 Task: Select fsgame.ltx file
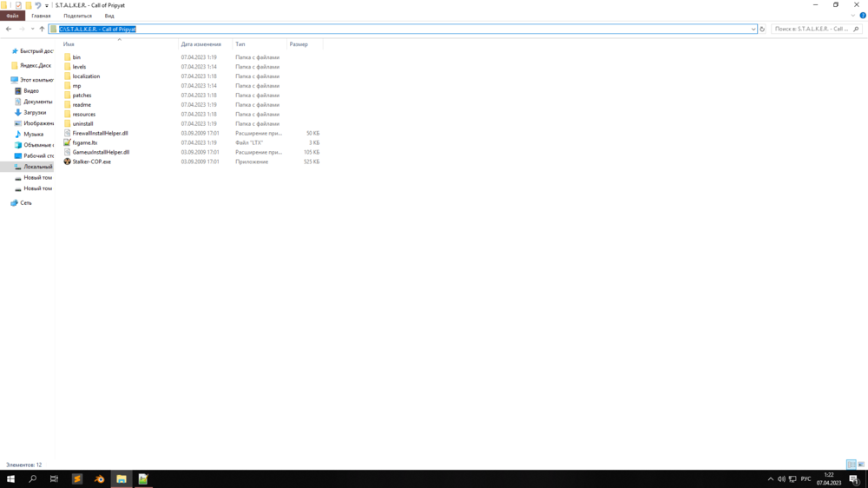tap(85, 142)
